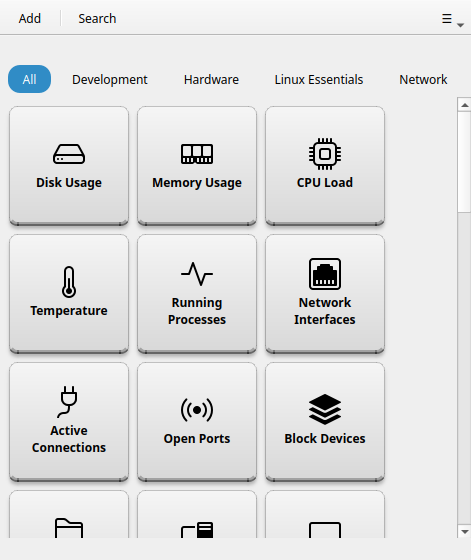Viewport: 471px width, 560px height.
Task: Show the Linux Essentials category
Action: 319,79
